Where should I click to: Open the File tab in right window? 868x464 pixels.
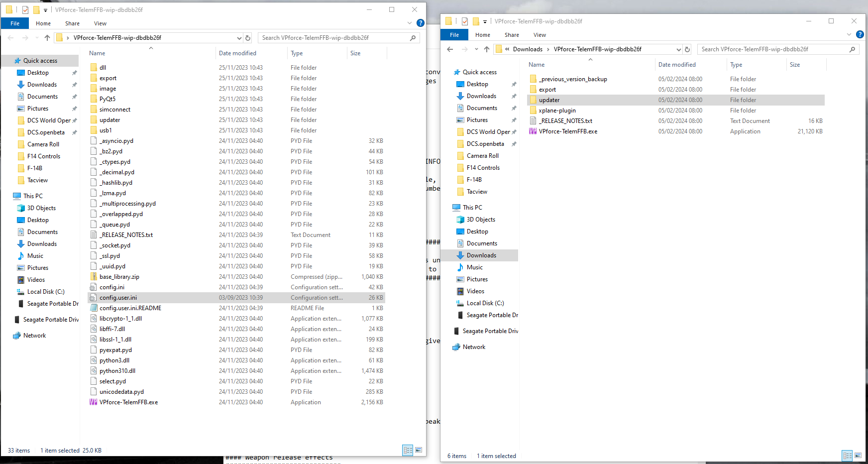[x=454, y=35]
